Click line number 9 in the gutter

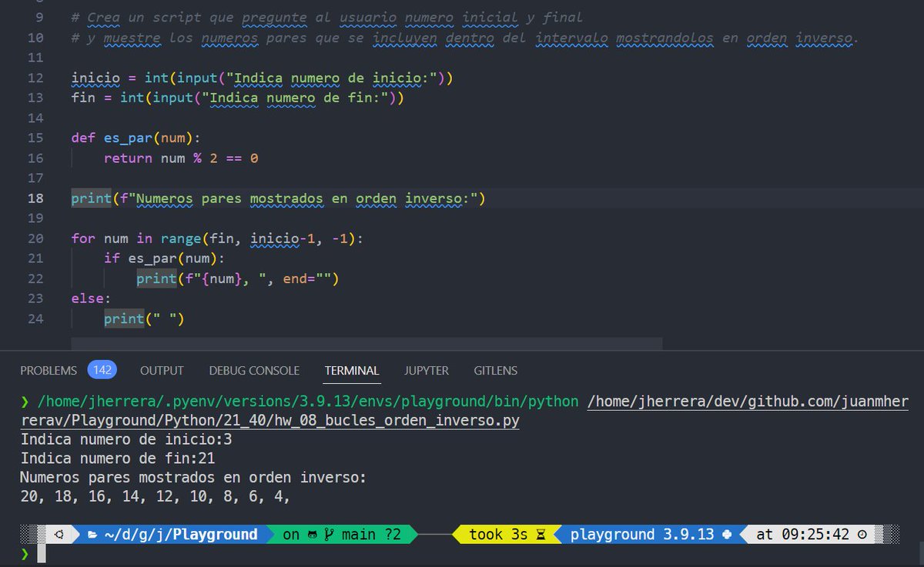click(40, 17)
